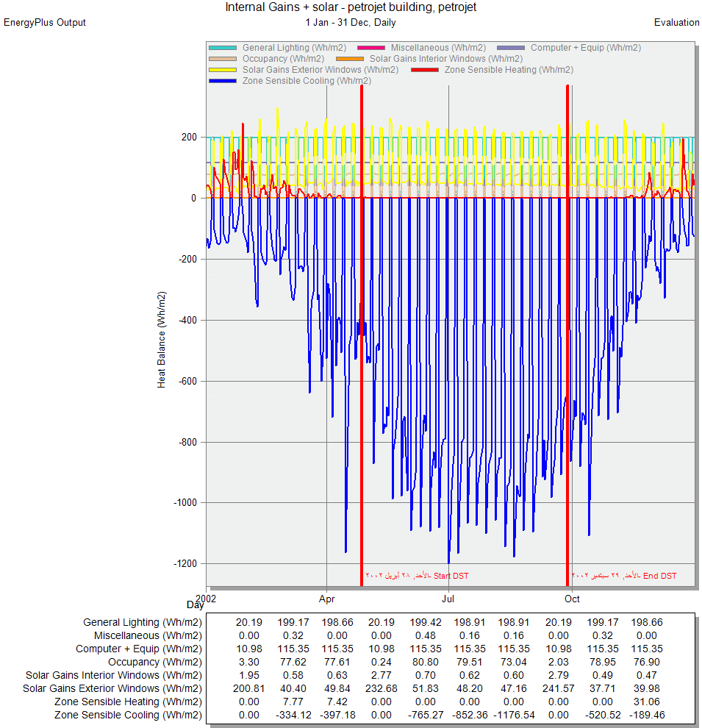
Task: Click the orange Solar Gains Interior Windows swatch
Action: click(x=351, y=59)
